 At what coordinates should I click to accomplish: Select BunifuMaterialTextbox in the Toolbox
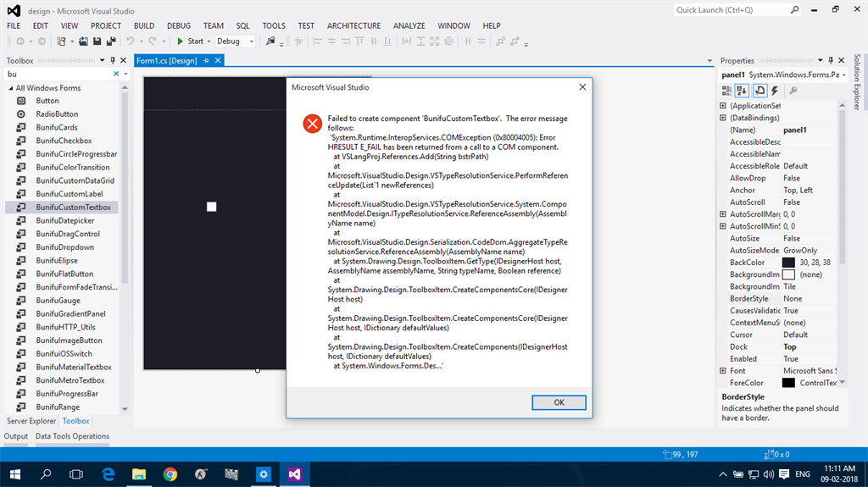point(74,367)
